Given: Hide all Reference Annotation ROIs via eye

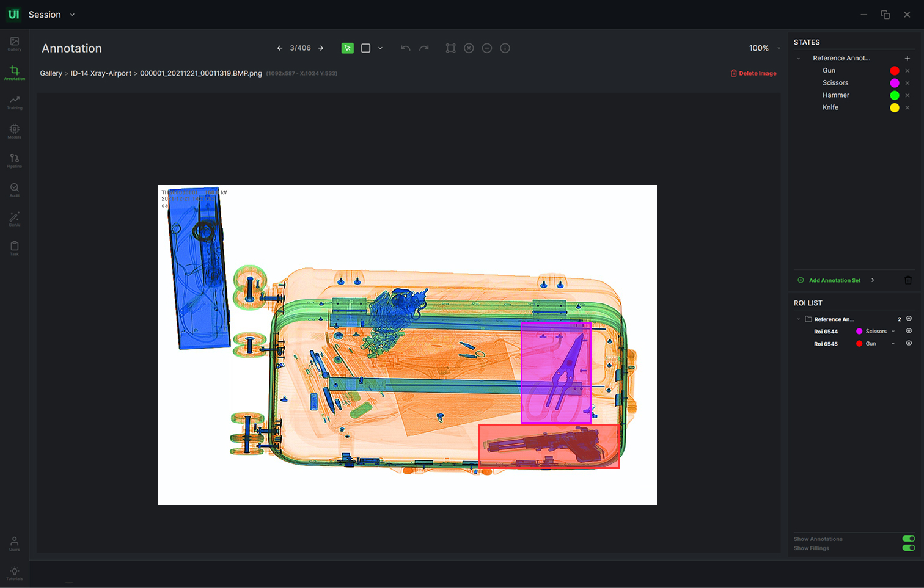Looking at the screenshot, I should tap(909, 319).
